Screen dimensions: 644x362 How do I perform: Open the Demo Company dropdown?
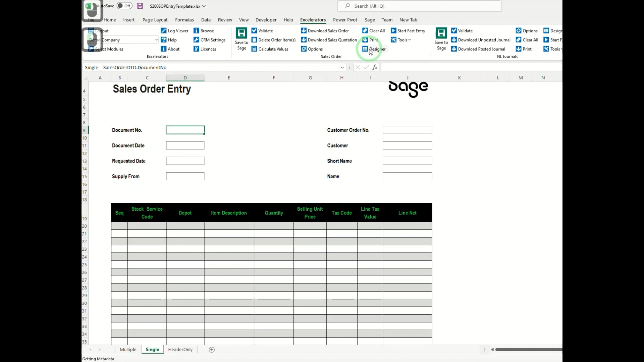point(156,40)
